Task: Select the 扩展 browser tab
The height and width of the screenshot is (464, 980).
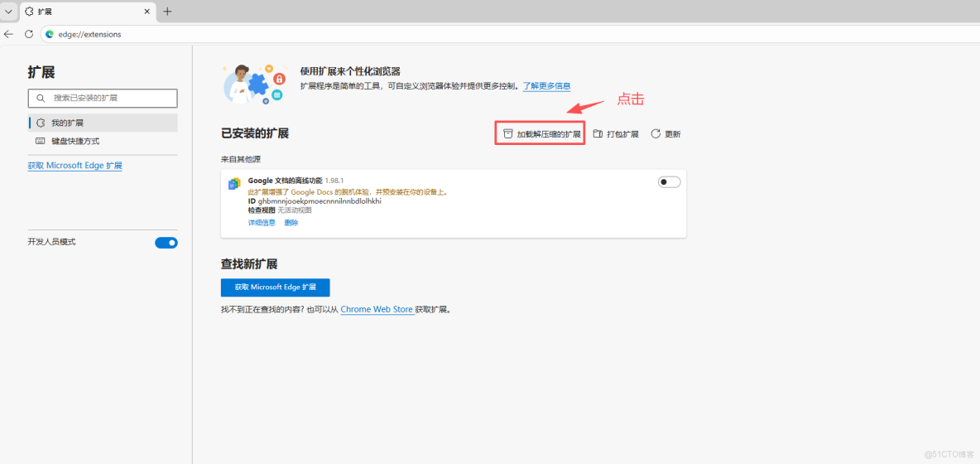Action: tap(88, 12)
